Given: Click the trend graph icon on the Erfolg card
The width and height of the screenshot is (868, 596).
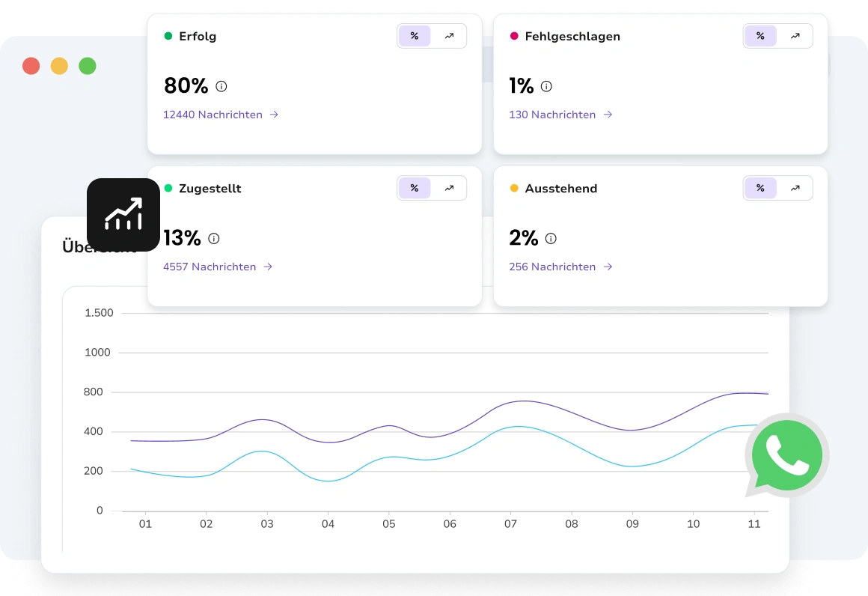Looking at the screenshot, I should click(x=449, y=35).
